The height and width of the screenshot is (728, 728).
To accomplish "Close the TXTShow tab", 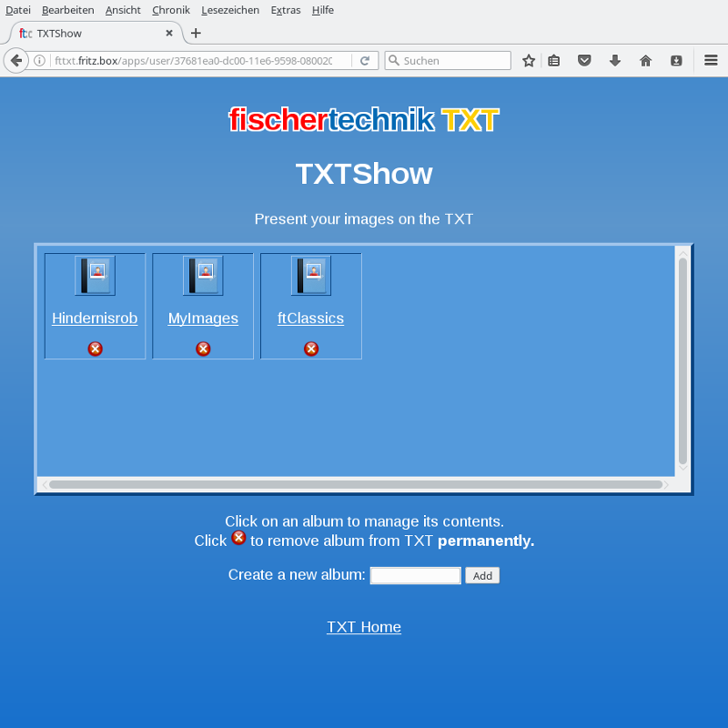I will 169,34.
